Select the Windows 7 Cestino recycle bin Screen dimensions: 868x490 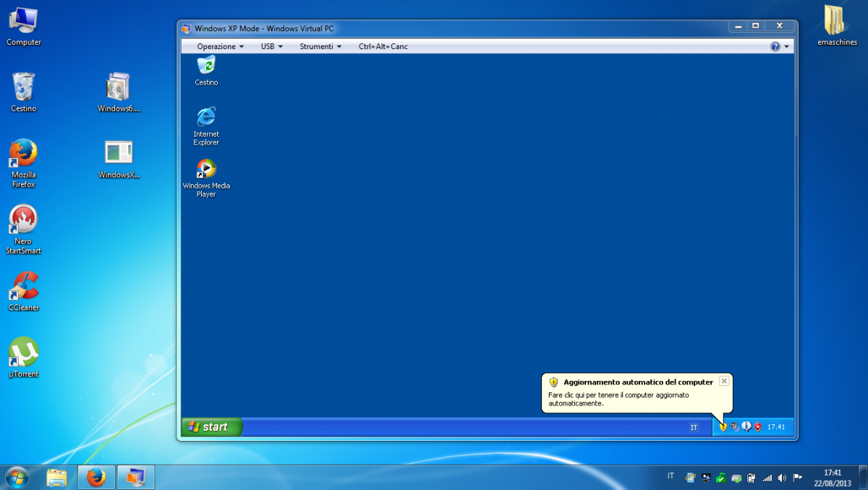click(x=24, y=93)
